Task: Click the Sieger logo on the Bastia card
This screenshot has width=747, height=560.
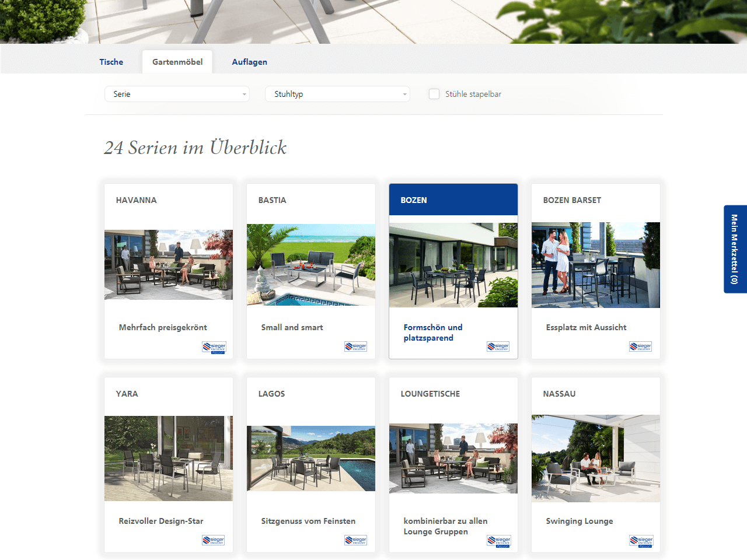Action: click(356, 346)
